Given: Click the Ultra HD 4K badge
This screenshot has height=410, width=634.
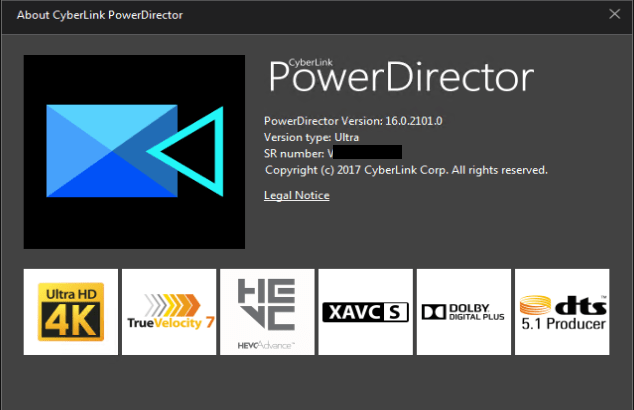Looking at the screenshot, I should click(x=71, y=312).
